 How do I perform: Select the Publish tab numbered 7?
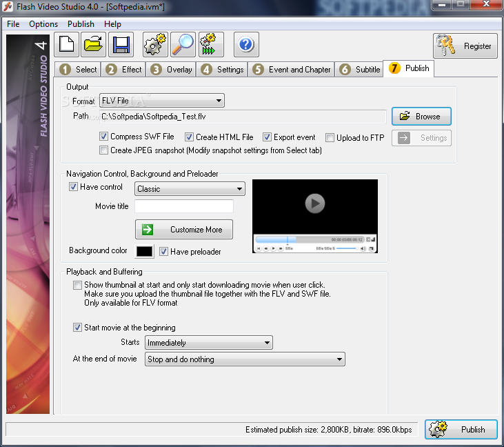[x=409, y=68]
